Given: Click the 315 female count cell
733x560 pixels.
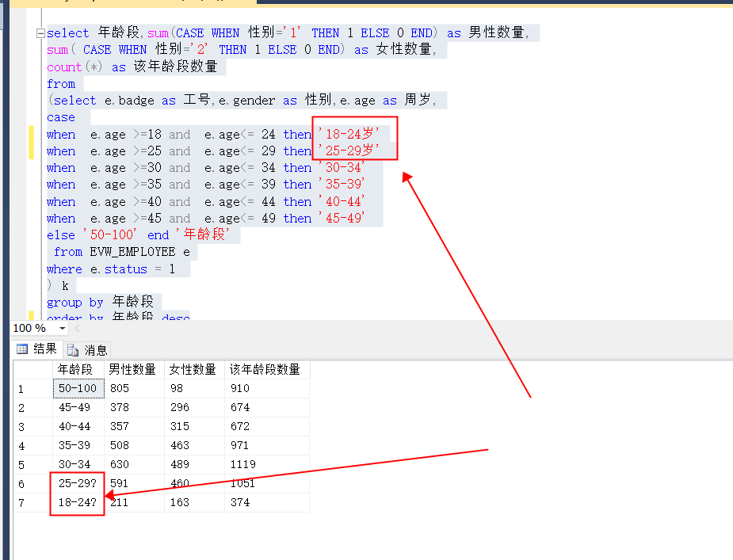Looking at the screenshot, I should 194,426.
